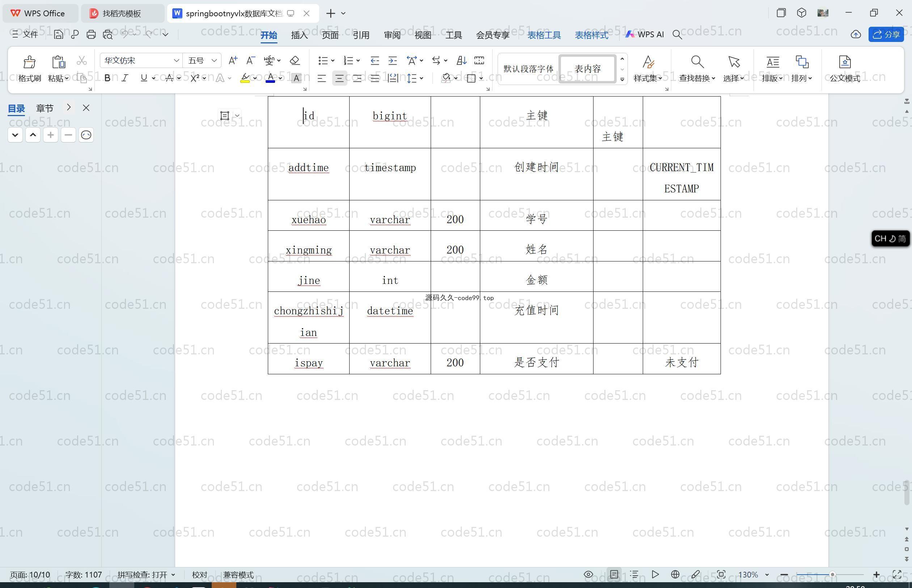This screenshot has width=912, height=588.
Task: Open Print Preview icon
Action: pos(108,35)
